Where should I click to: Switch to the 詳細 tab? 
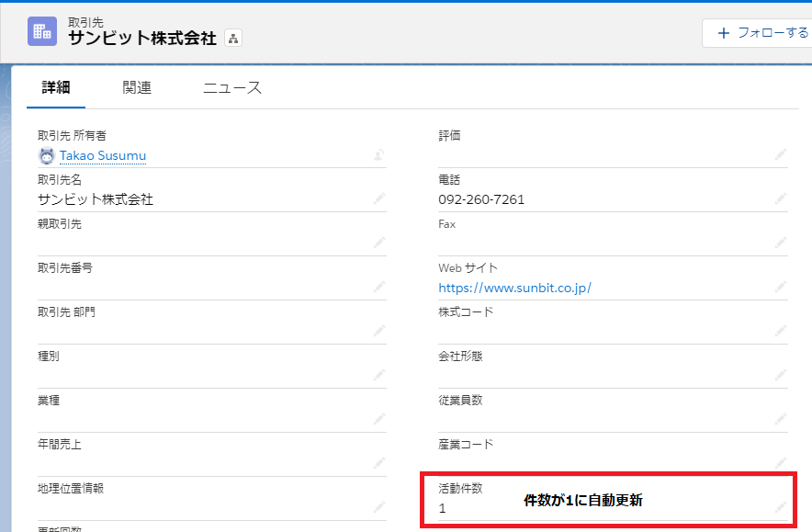56,87
